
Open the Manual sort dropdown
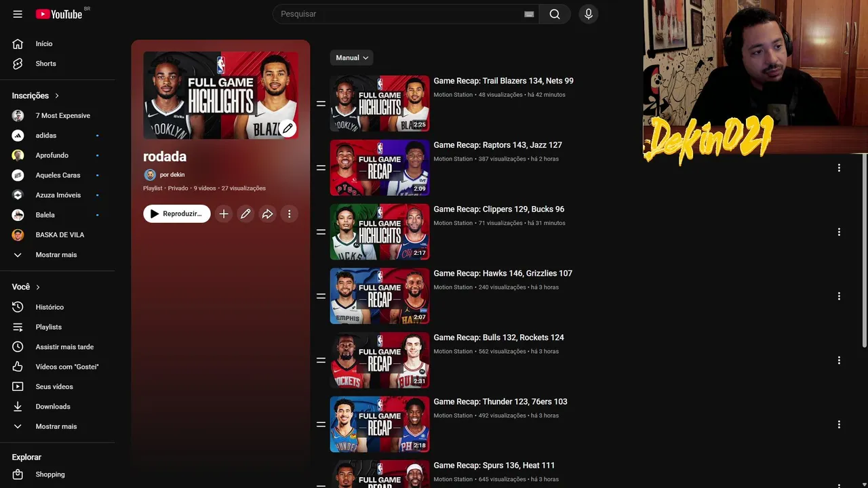click(351, 58)
